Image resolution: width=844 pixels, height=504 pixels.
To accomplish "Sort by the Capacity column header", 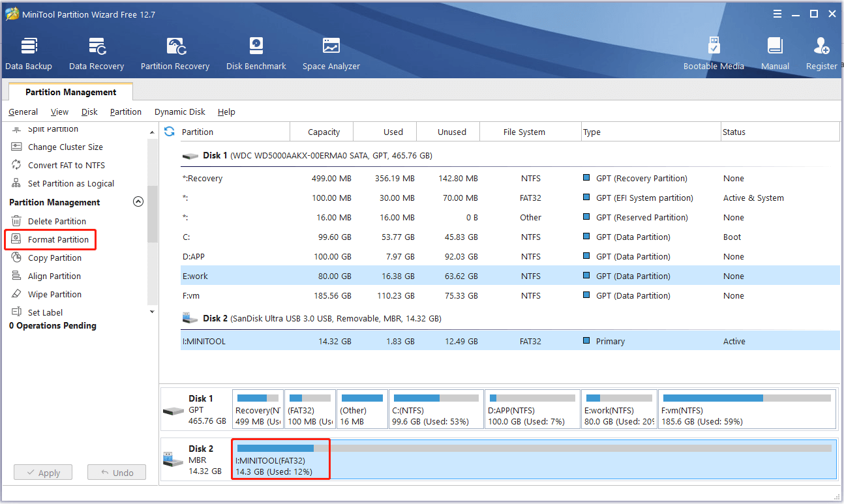I will coord(322,132).
